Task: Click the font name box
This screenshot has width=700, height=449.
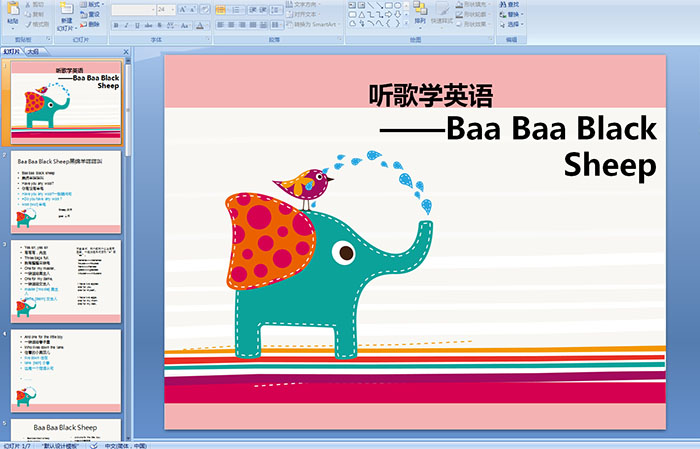Action: coord(133,10)
